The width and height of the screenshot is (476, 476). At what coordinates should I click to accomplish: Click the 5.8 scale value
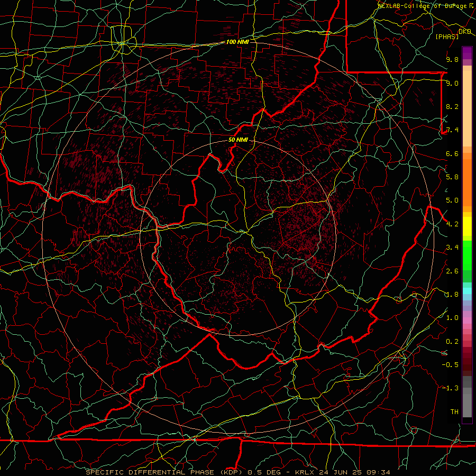tap(452, 177)
